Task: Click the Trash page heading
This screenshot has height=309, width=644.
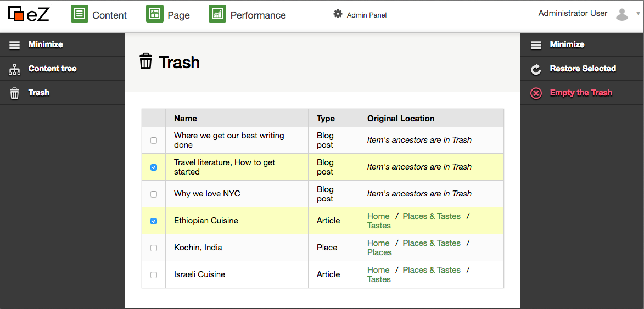Action: pyautogui.click(x=179, y=62)
